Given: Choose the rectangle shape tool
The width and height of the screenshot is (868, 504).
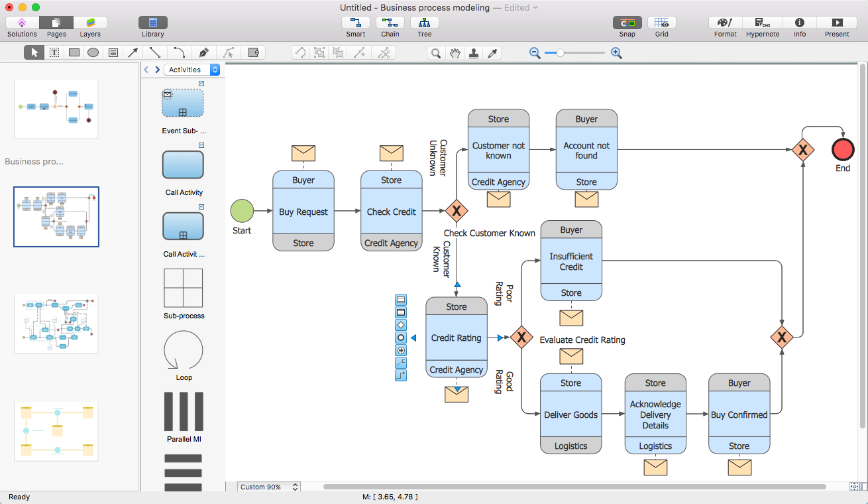Looking at the screenshot, I should point(74,53).
